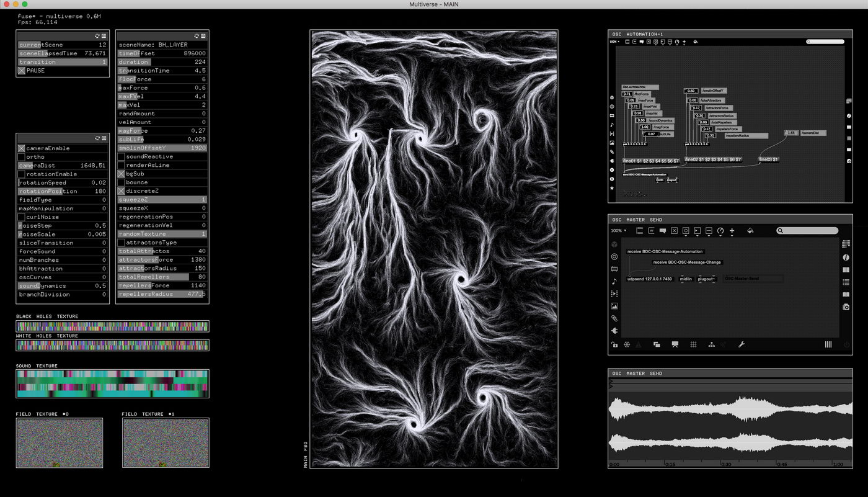Viewport: 868px width, 497px height.
Task: Click the camera icon in OSC AUTOMATION-1 right sidebar
Action: [x=849, y=161]
